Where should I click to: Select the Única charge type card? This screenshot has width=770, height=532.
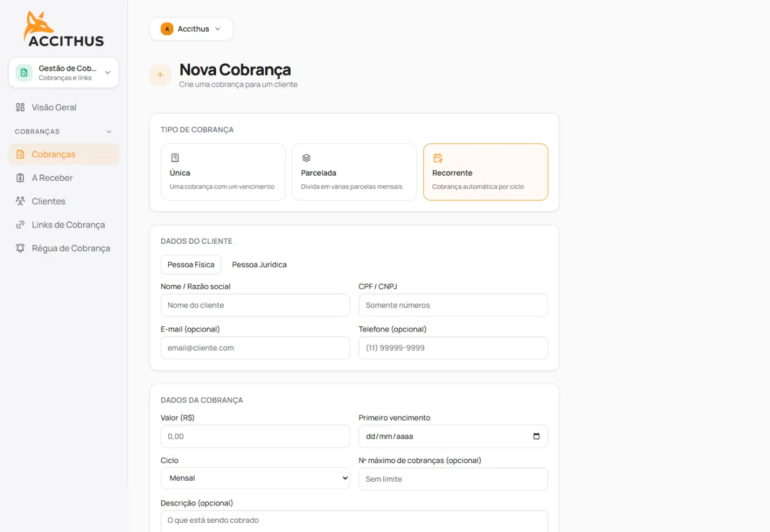point(223,172)
